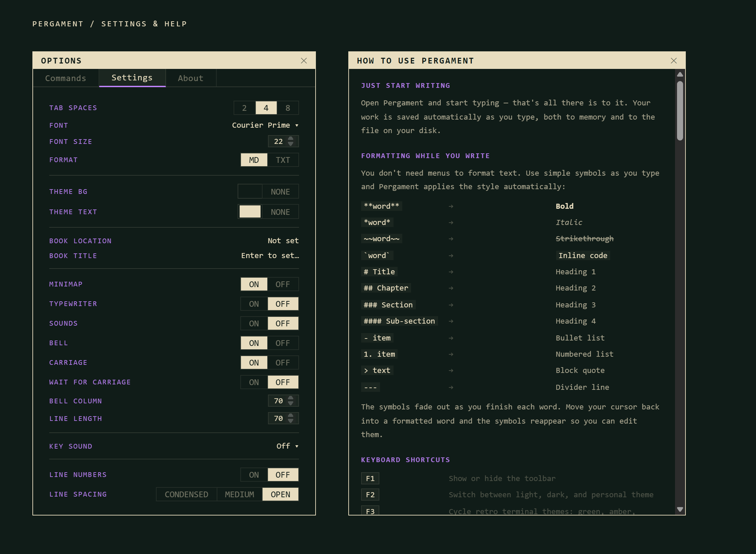Turn Minimap ON
This screenshot has width=756, height=554.
click(254, 284)
